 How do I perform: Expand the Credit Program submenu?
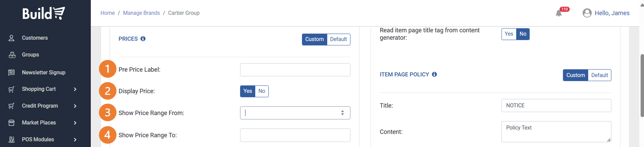click(75, 106)
